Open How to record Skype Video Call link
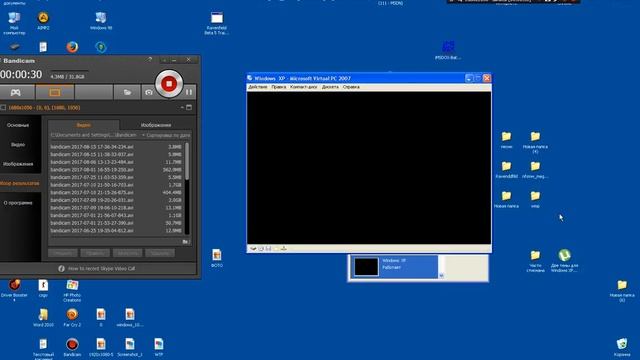This screenshot has height=360, width=640. (x=101, y=269)
